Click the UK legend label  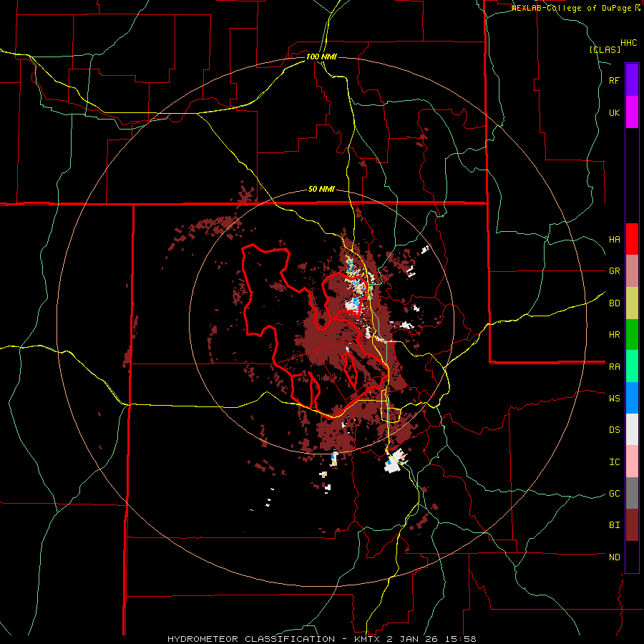click(614, 112)
